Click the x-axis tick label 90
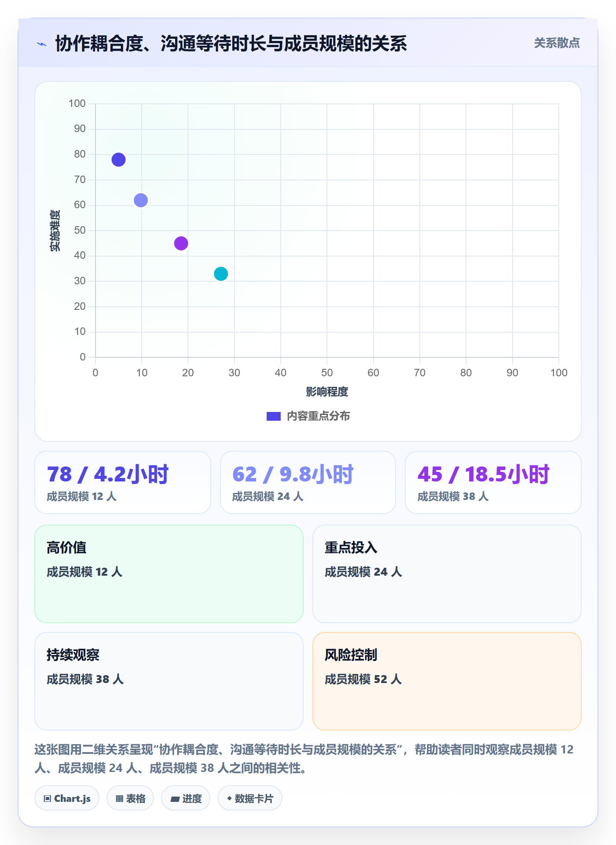616x845 pixels. click(512, 373)
